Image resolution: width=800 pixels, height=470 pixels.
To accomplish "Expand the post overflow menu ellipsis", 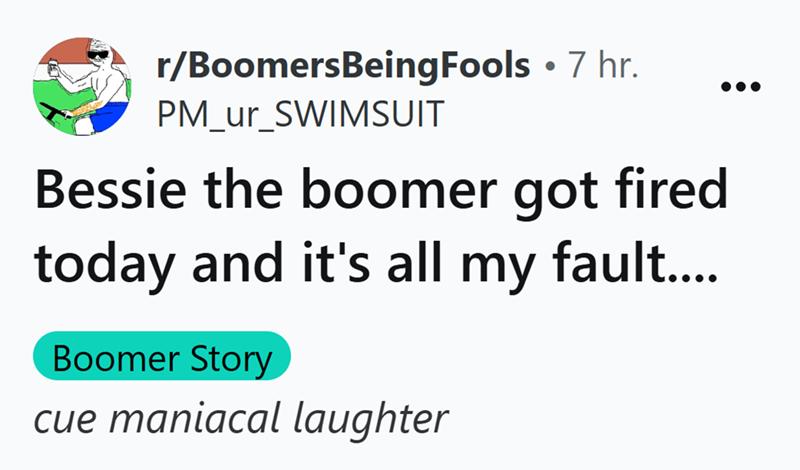I will click(x=740, y=88).
